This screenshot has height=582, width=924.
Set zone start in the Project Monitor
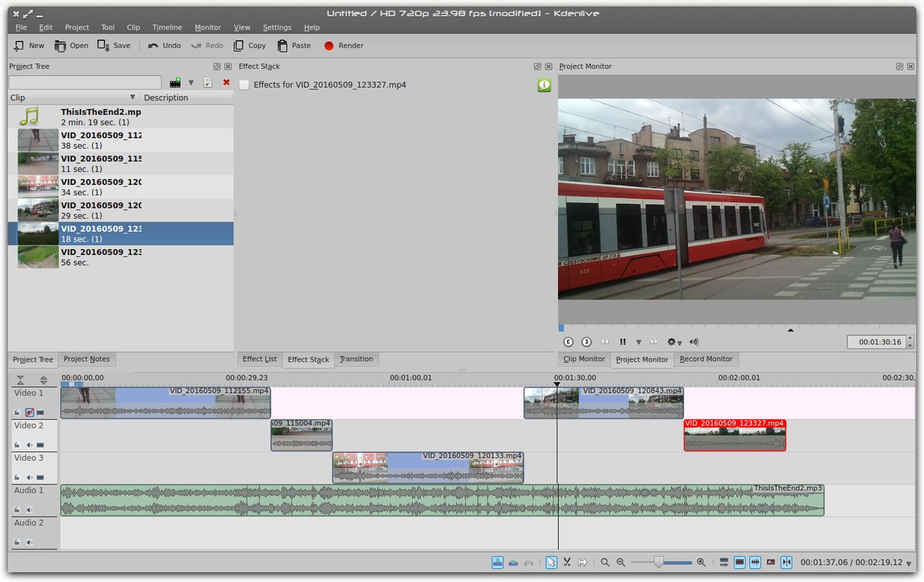click(568, 342)
